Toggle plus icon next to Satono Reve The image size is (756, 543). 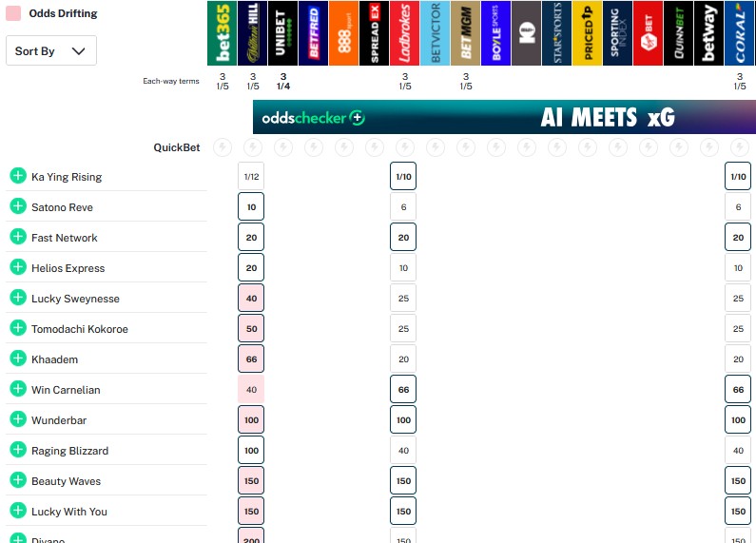click(17, 206)
